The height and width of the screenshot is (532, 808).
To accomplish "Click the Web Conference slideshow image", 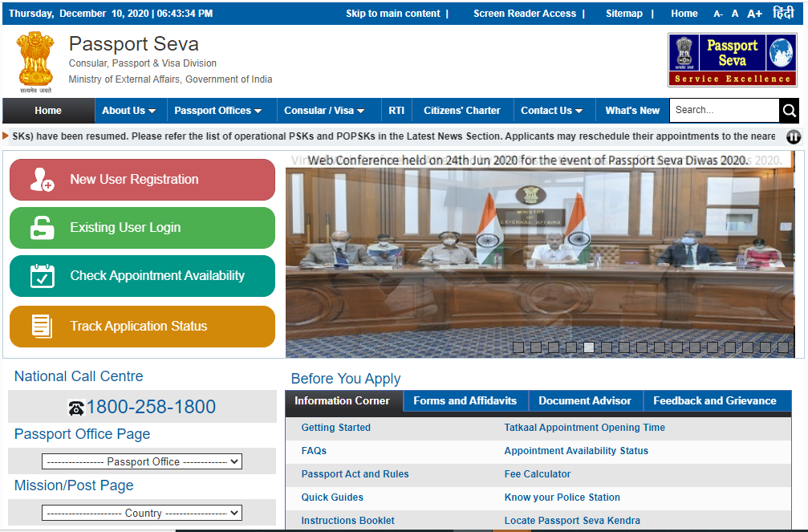I will click(540, 254).
